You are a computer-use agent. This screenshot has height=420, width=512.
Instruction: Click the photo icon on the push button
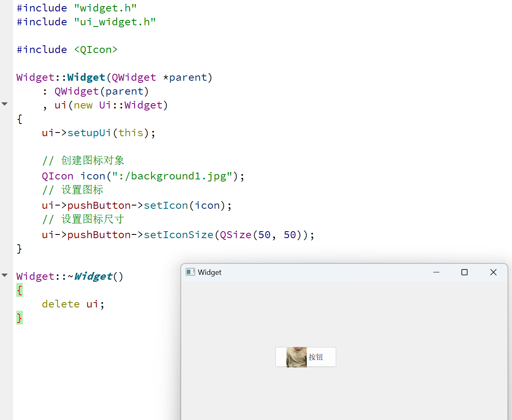(297, 357)
